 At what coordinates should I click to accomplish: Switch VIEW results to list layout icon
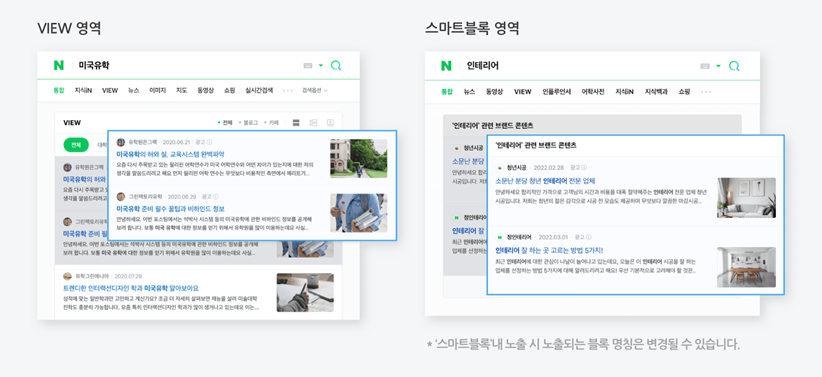(x=296, y=123)
